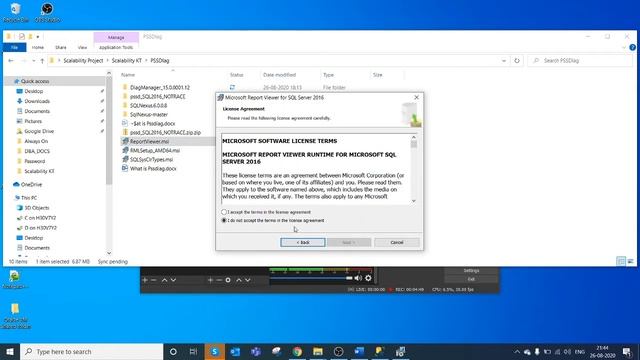Sort files by Date modified column header
This screenshot has width=640, height=360.
280,75
